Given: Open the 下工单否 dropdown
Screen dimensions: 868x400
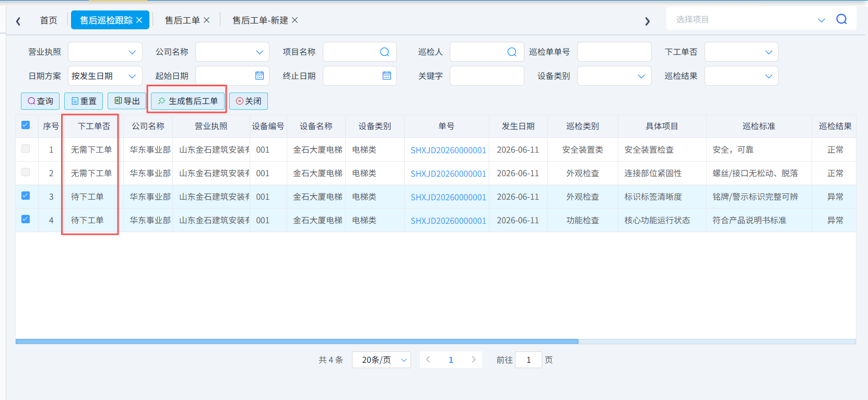Looking at the screenshot, I should [742, 52].
